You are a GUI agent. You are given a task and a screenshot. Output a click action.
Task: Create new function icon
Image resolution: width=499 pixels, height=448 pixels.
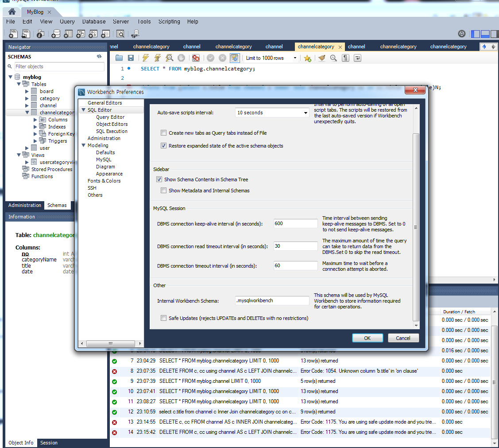[106, 33]
